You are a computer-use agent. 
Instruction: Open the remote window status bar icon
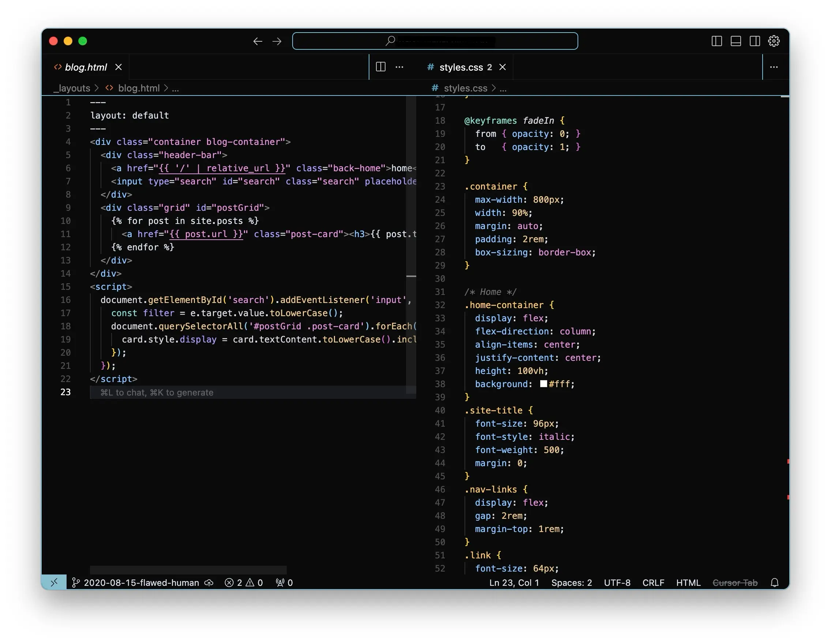tap(54, 582)
